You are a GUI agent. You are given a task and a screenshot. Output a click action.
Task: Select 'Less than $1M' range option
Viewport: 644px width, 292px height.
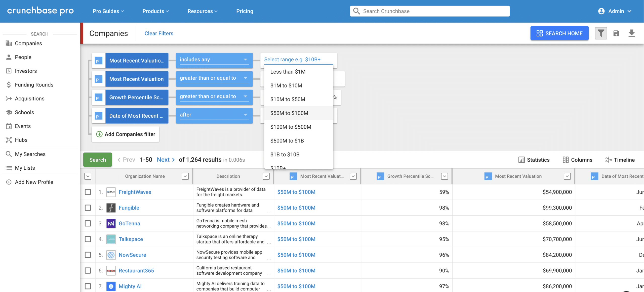coord(299,72)
